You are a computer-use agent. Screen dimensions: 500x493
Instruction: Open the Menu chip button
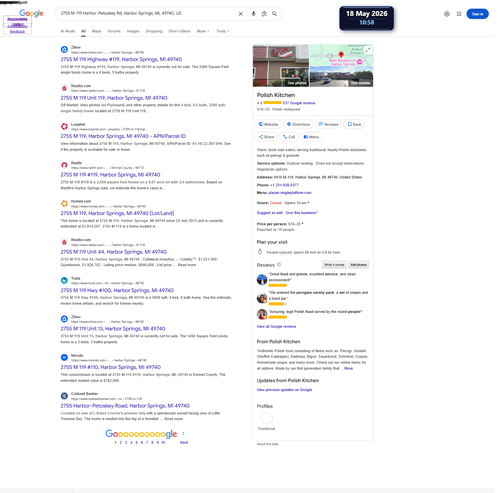click(311, 137)
